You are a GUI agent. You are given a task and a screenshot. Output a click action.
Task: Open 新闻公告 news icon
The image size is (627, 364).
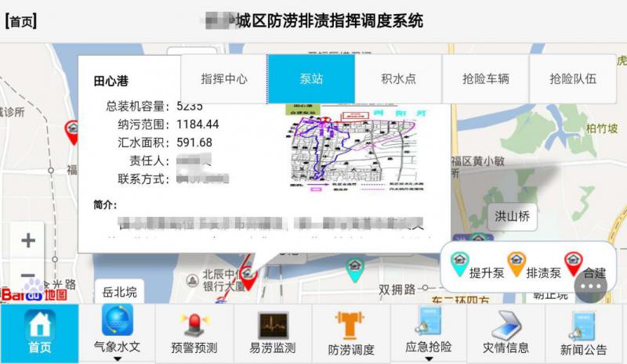coord(584,325)
